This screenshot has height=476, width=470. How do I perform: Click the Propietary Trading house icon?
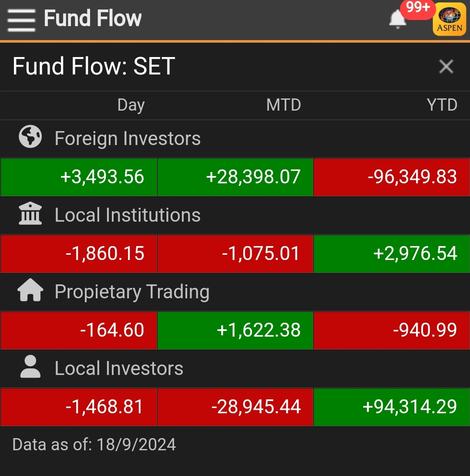click(30, 290)
